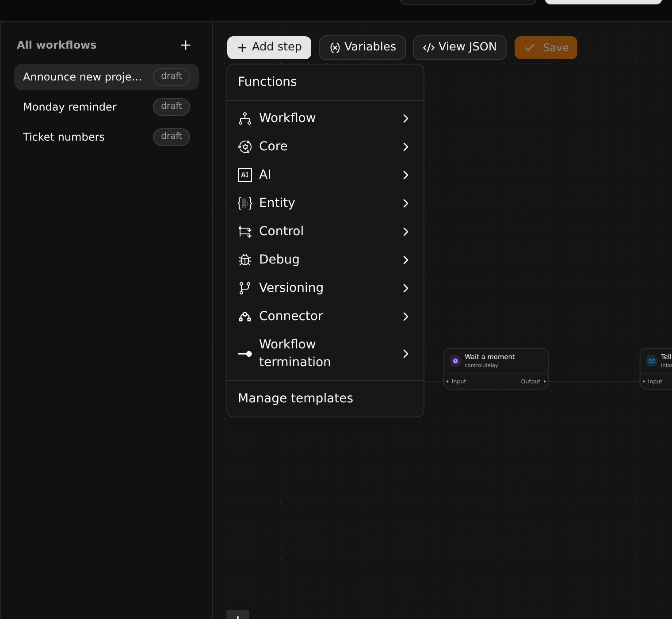The width and height of the screenshot is (672, 619).
Task: Expand the Debug submenu chevron
Action: 406,260
